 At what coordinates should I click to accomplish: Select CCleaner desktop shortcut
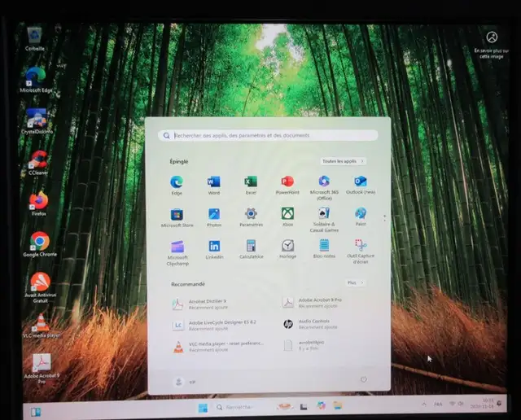point(38,163)
